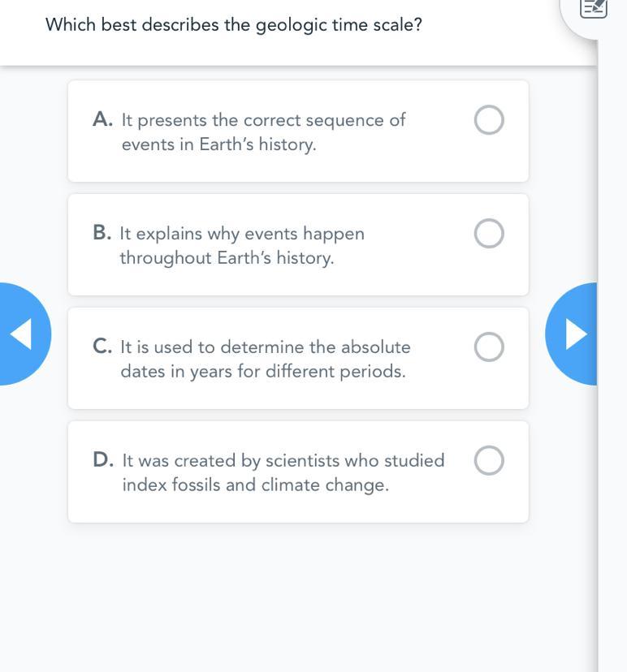Click the words 'dates in years for different periods.'

click(263, 372)
